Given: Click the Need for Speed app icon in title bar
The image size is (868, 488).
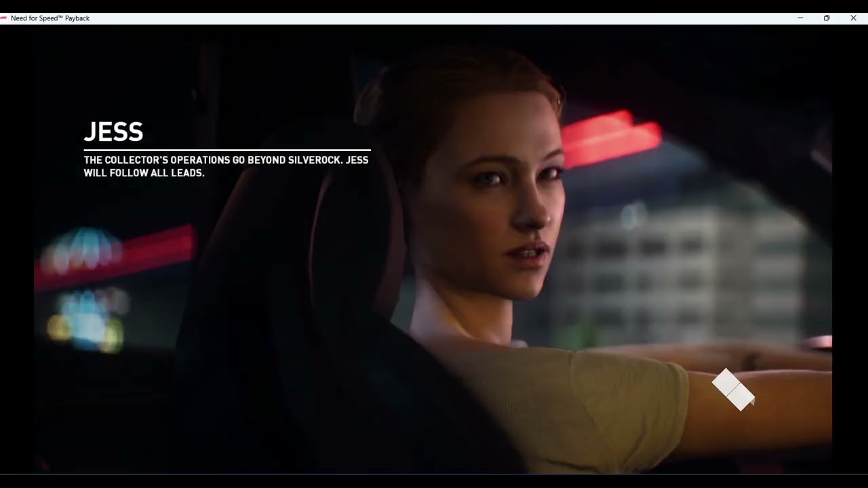Looking at the screenshot, I should (x=3, y=18).
